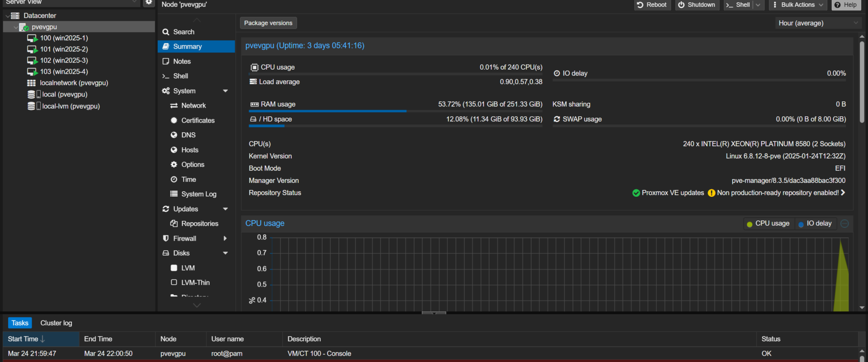Toggle IO delay series in chart legend

coord(815,224)
